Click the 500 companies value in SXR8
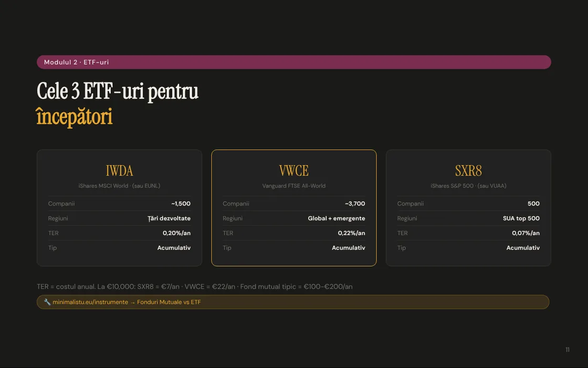 [533, 203]
